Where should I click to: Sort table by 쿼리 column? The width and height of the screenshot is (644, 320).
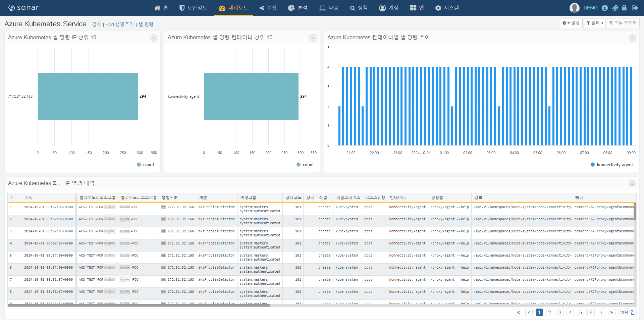[604, 197]
